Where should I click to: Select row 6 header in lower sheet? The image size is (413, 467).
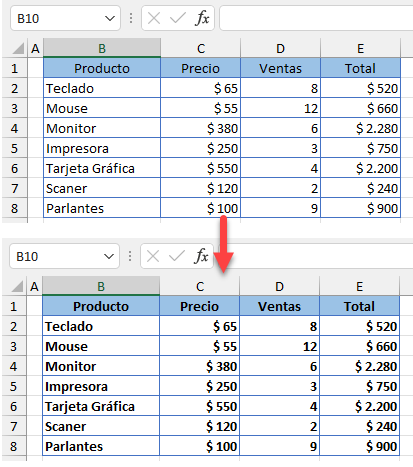[13, 406]
